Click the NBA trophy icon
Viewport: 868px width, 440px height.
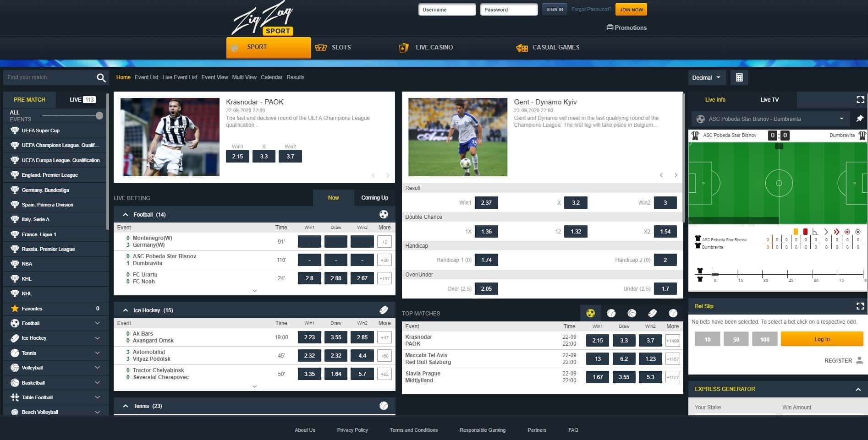(15, 264)
